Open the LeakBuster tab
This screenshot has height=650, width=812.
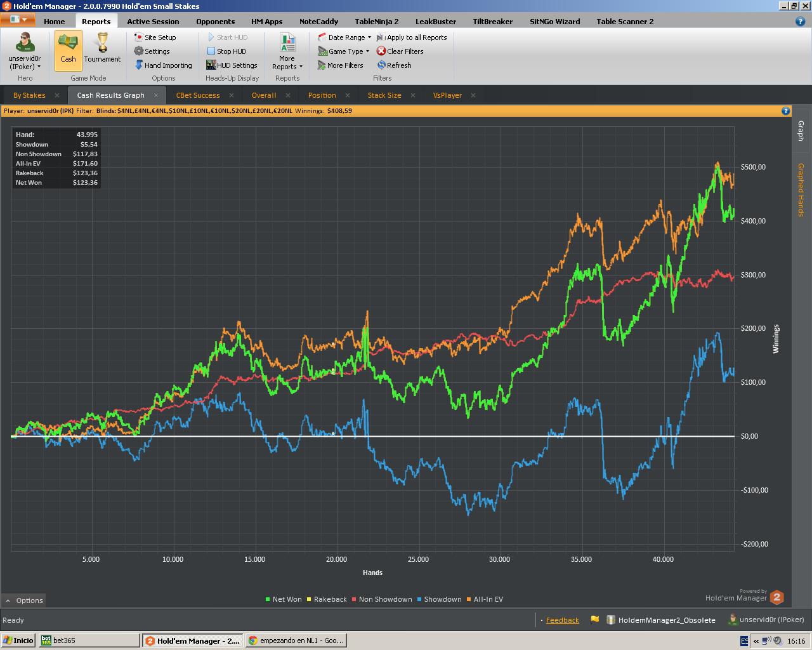click(x=436, y=22)
